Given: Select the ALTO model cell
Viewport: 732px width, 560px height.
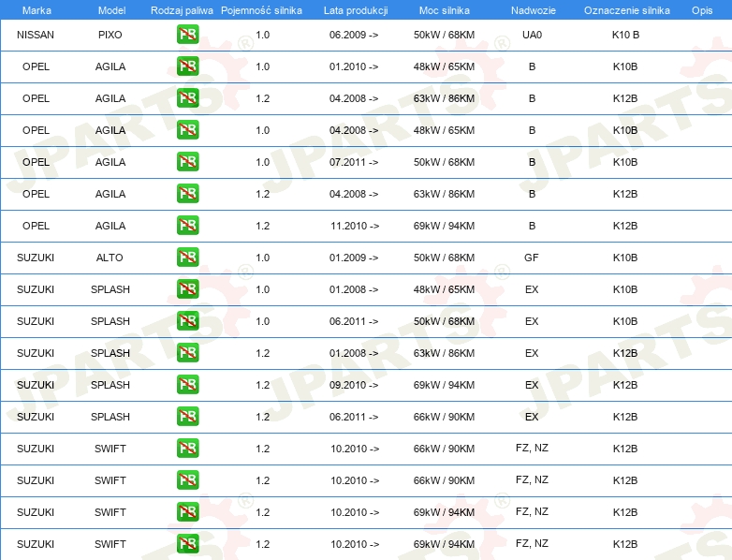Looking at the screenshot, I should tap(110, 258).
